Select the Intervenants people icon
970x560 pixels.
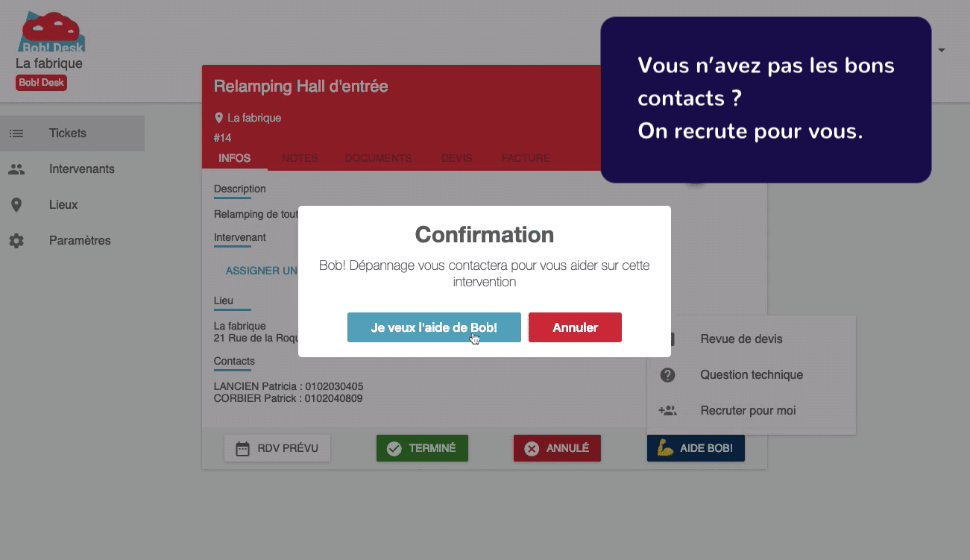click(16, 169)
